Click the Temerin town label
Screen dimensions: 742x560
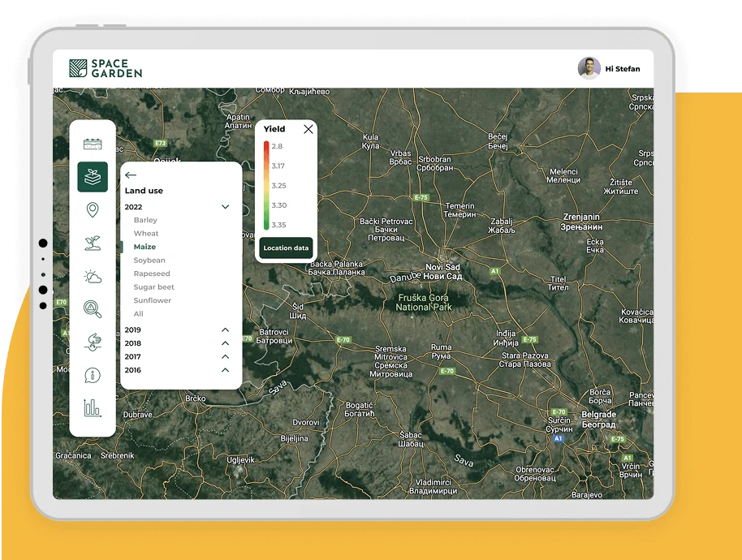pos(460,210)
